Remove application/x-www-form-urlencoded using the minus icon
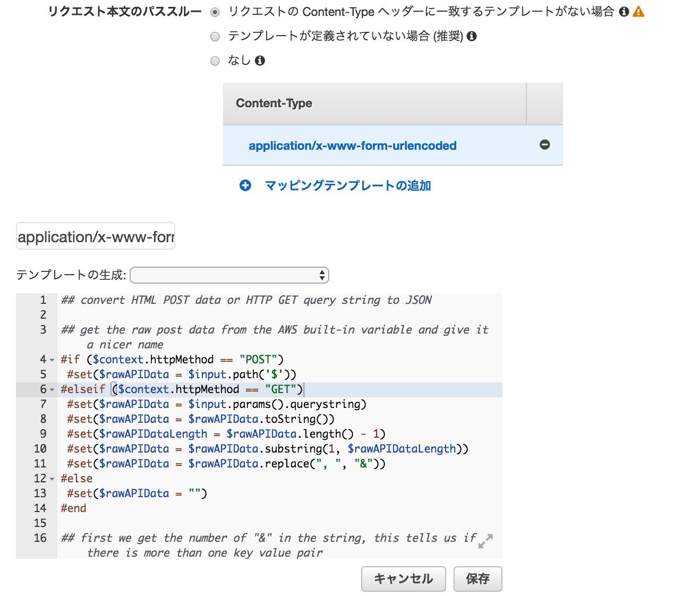The image size is (700, 596). coord(545,144)
